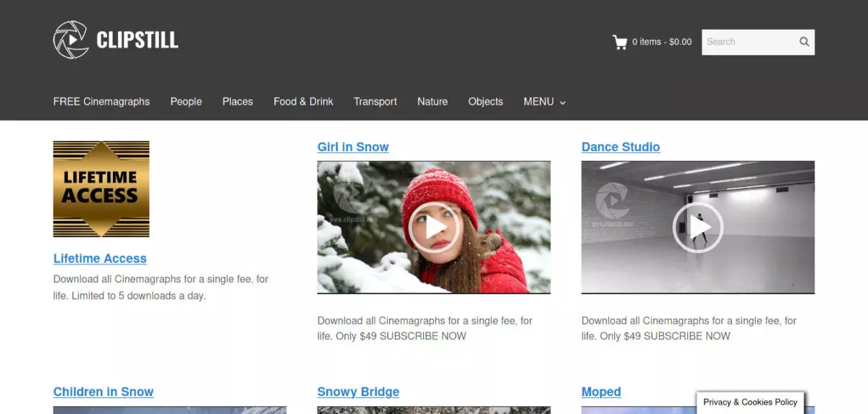Open the Objects category
This screenshot has height=414, width=868.
485,102
